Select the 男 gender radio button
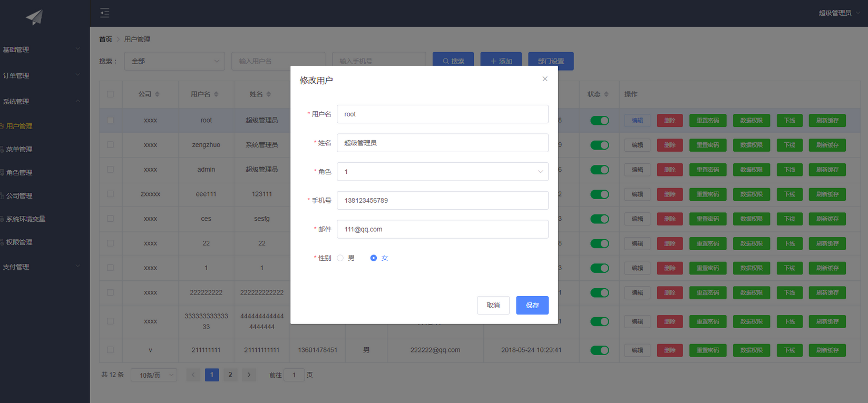This screenshot has height=403, width=868. pyautogui.click(x=340, y=258)
